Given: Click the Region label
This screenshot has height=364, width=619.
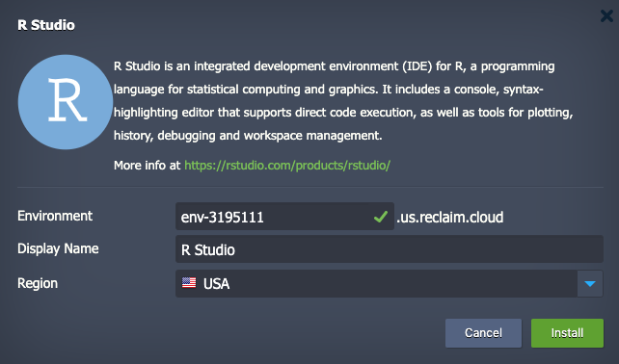Looking at the screenshot, I should [x=38, y=283].
